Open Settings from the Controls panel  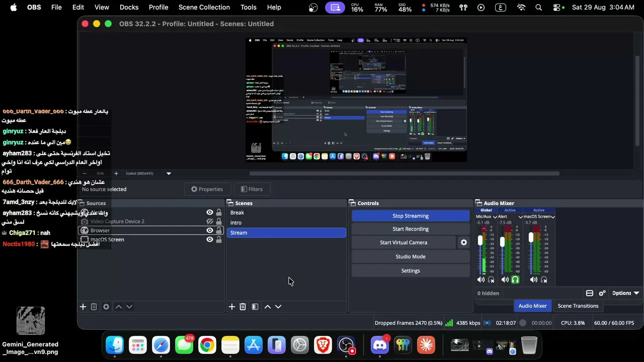click(x=411, y=270)
